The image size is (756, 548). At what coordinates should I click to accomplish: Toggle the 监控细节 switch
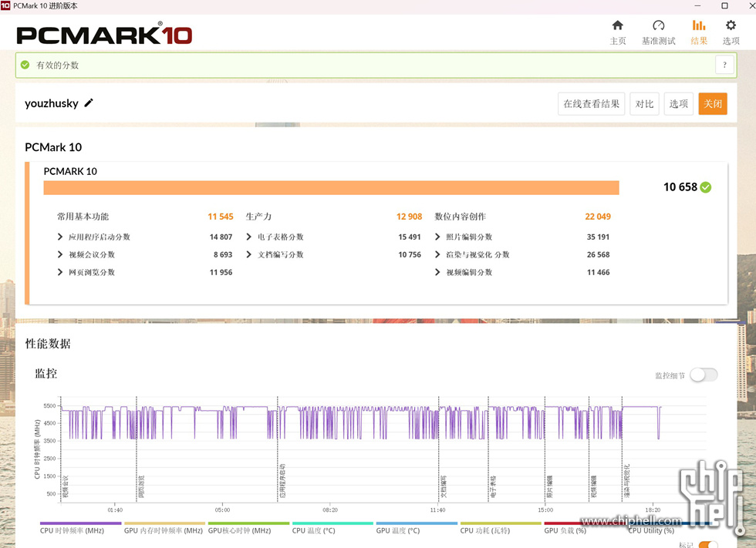tap(704, 375)
